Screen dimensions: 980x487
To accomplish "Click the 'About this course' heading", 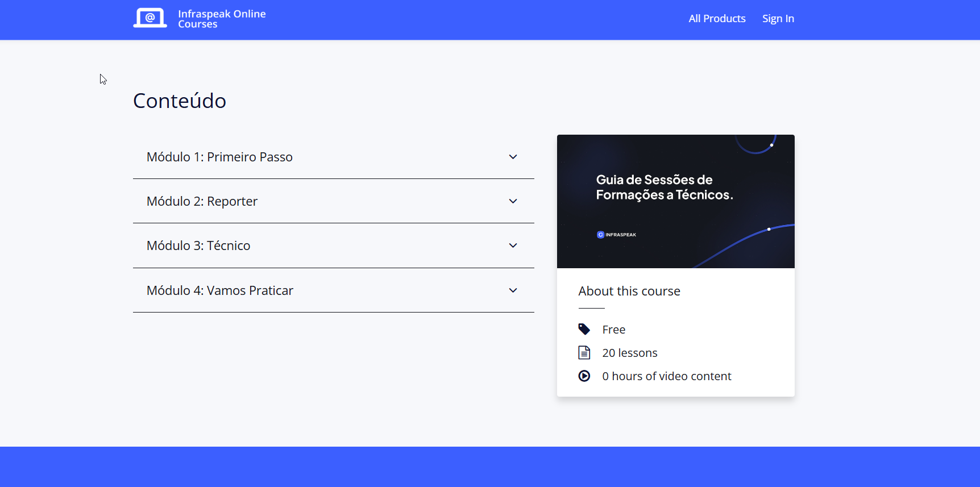I will (629, 291).
